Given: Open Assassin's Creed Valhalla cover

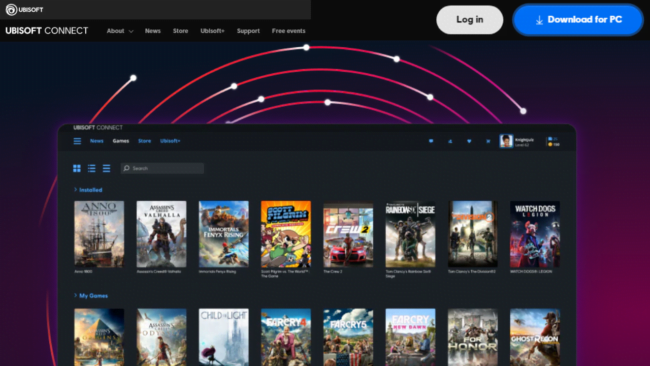Looking at the screenshot, I should (x=161, y=234).
